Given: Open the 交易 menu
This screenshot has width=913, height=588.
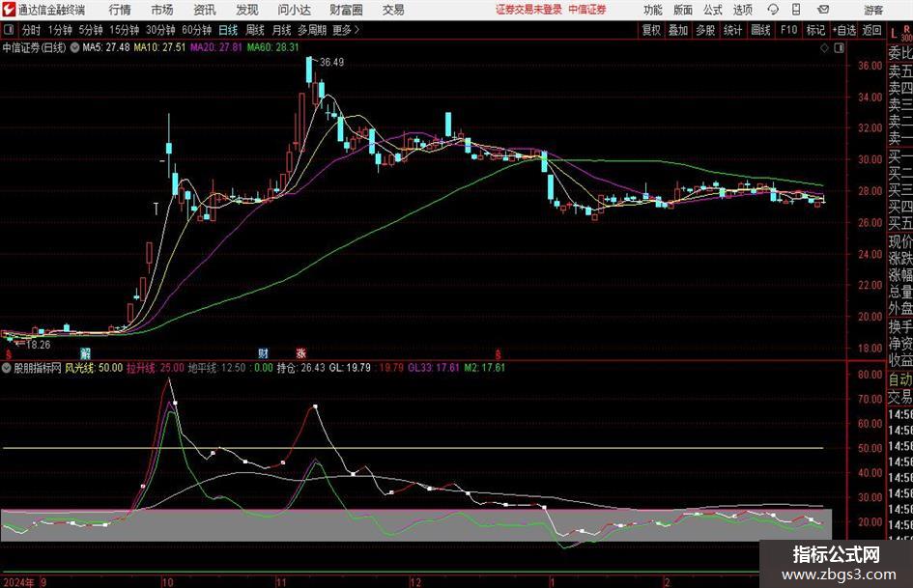Looking at the screenshot, I should click(393, 10).
